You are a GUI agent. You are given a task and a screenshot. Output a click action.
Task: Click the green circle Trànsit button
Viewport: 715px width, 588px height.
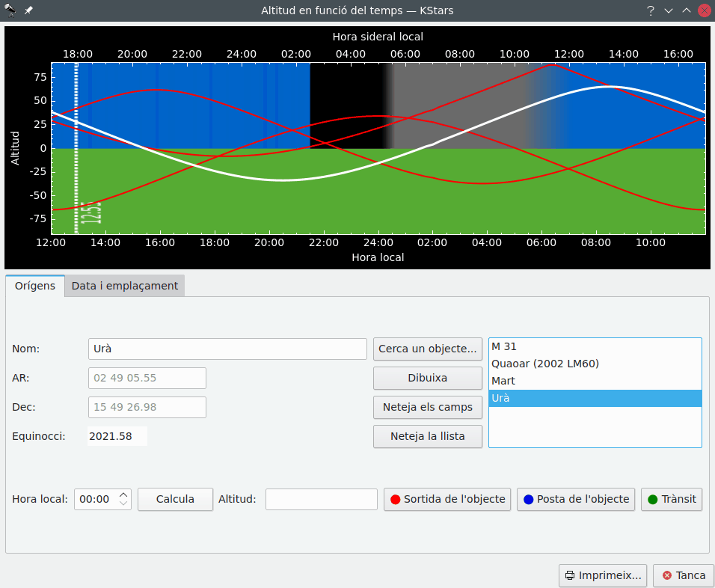672,499
